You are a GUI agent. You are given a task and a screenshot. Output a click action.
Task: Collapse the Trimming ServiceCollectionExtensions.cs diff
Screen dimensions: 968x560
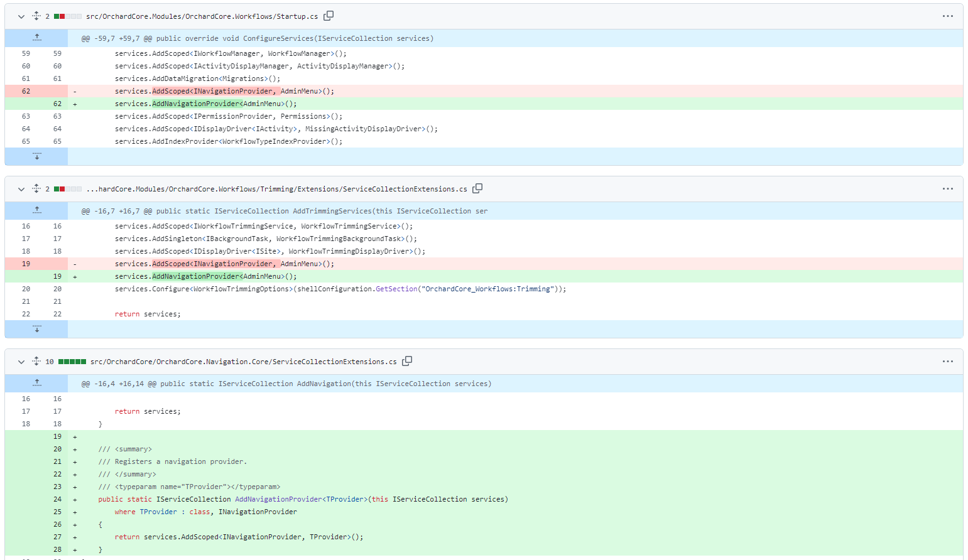tap(21, 189)
